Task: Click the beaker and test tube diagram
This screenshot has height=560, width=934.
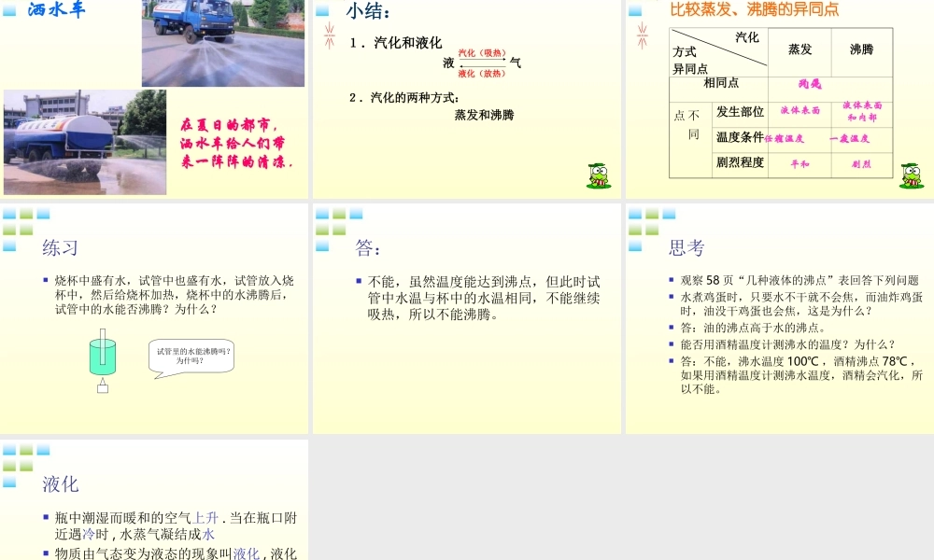Action: [103, 360]
